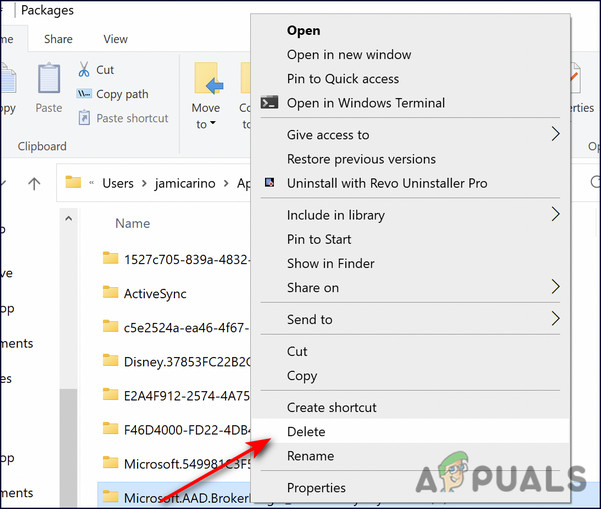Click the Cut scissors icon in ribbon
Image resolution: width=601 pixels, height=509 pixels.
pyautogui.click(x=84, y=69)
